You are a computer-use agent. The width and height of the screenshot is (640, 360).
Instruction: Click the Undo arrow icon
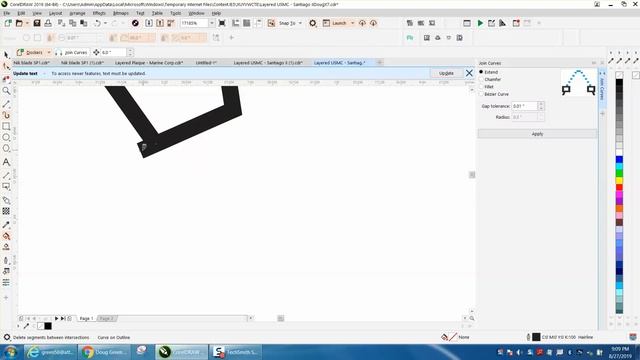coord(97,23)
